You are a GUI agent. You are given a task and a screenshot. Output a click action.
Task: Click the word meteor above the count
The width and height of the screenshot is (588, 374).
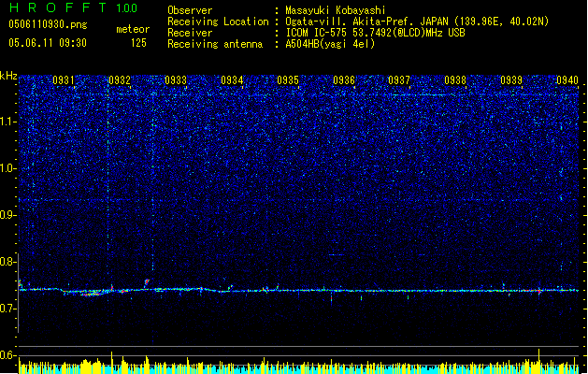click(133, 29)
